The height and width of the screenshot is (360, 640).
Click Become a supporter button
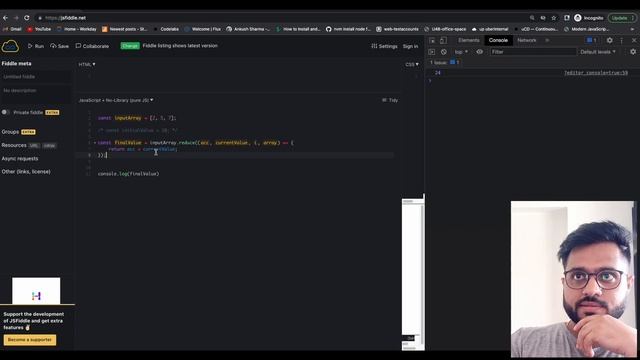30,340
